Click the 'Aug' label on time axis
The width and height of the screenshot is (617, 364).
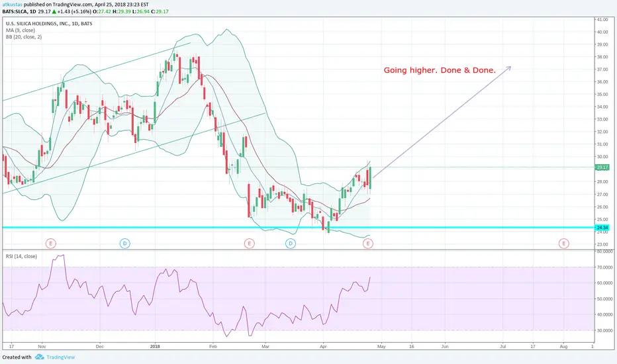[563, 347]
